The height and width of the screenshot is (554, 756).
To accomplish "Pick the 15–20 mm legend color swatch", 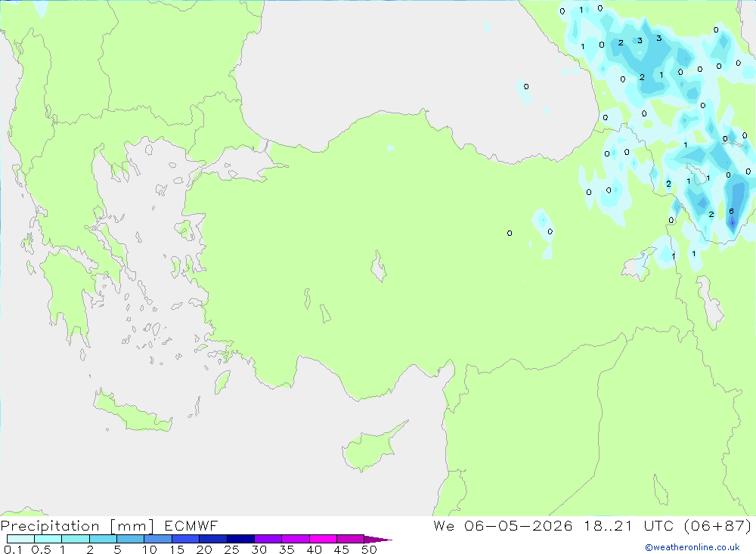I will click(x=186, y=539).
